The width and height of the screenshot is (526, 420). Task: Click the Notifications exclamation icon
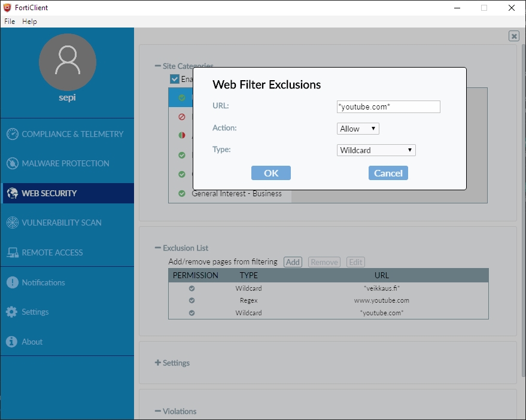[13, 282]
